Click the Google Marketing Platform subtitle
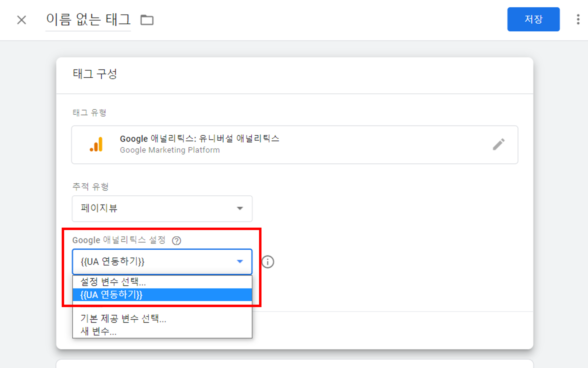 click(x=170, y=150)
